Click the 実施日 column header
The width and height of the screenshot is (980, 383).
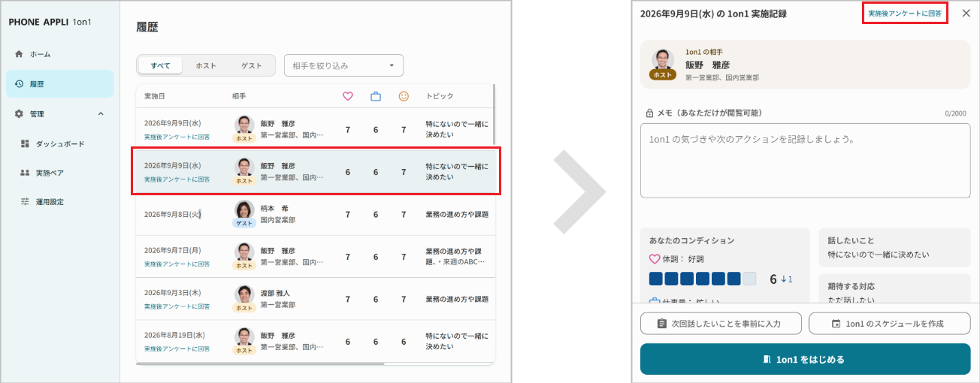click(154, 96)
